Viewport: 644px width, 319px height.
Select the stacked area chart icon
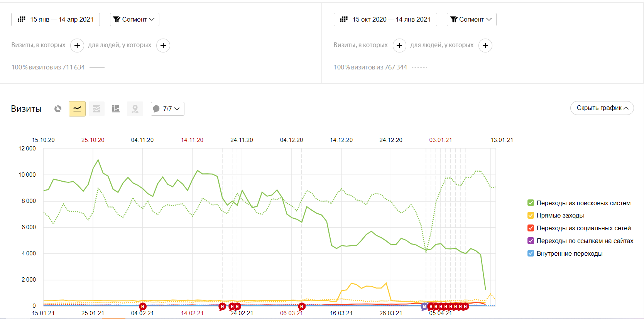[x=96, y=109]
